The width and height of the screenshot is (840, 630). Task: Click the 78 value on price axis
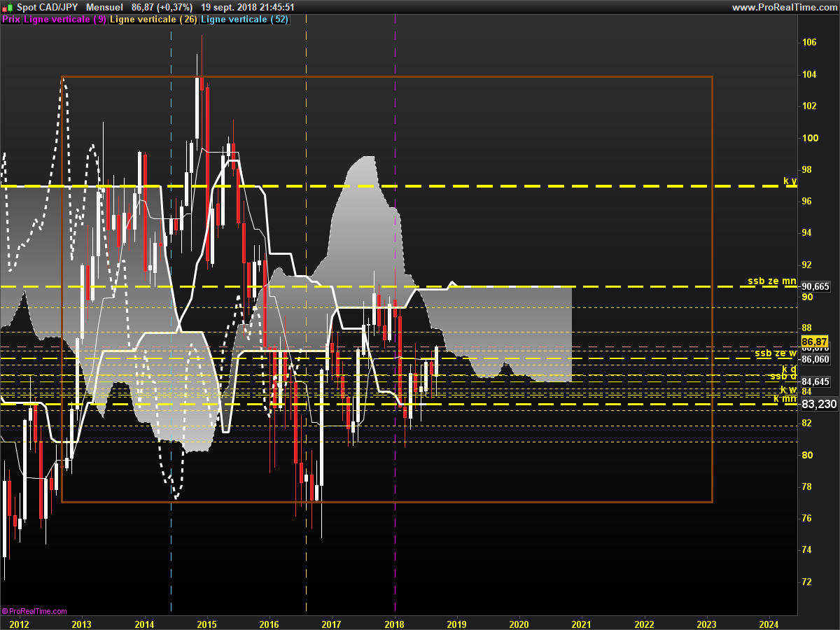coord(806,486)
